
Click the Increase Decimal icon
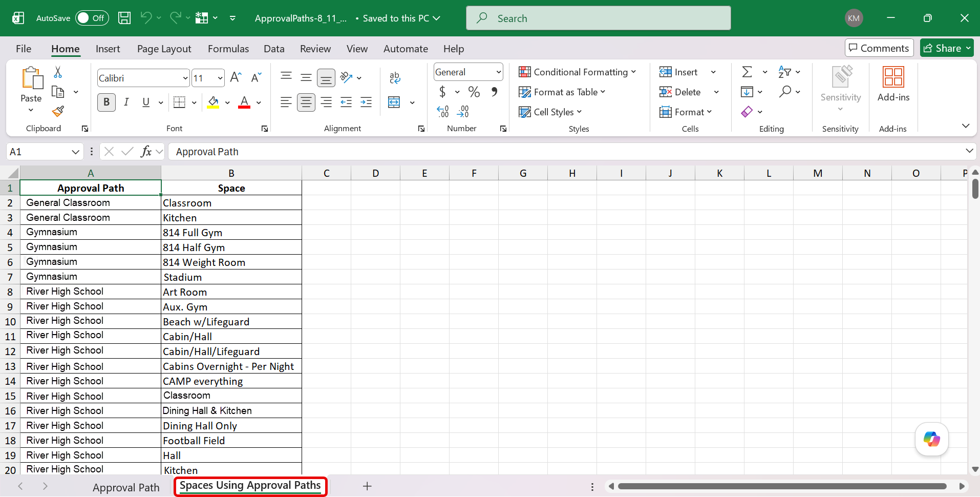(x=443, y=111)
